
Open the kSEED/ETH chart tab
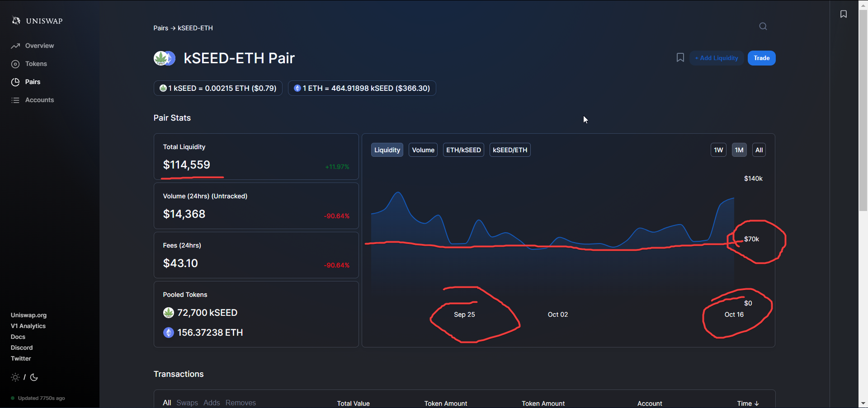point(509,150)
